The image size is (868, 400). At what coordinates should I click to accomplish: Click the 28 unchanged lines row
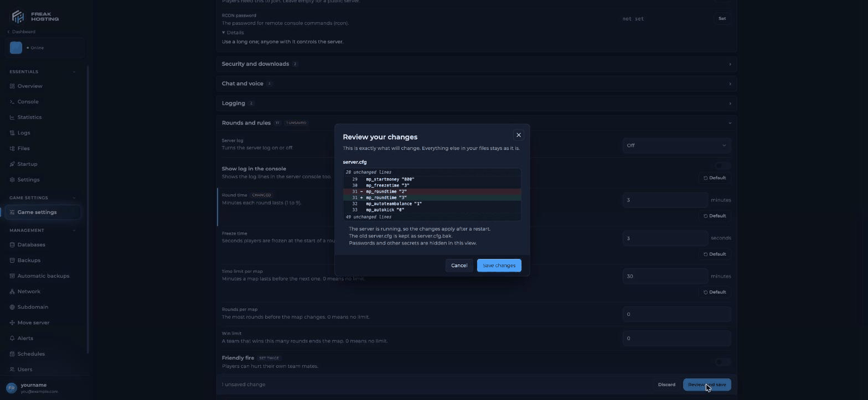[x=432, y=173]
